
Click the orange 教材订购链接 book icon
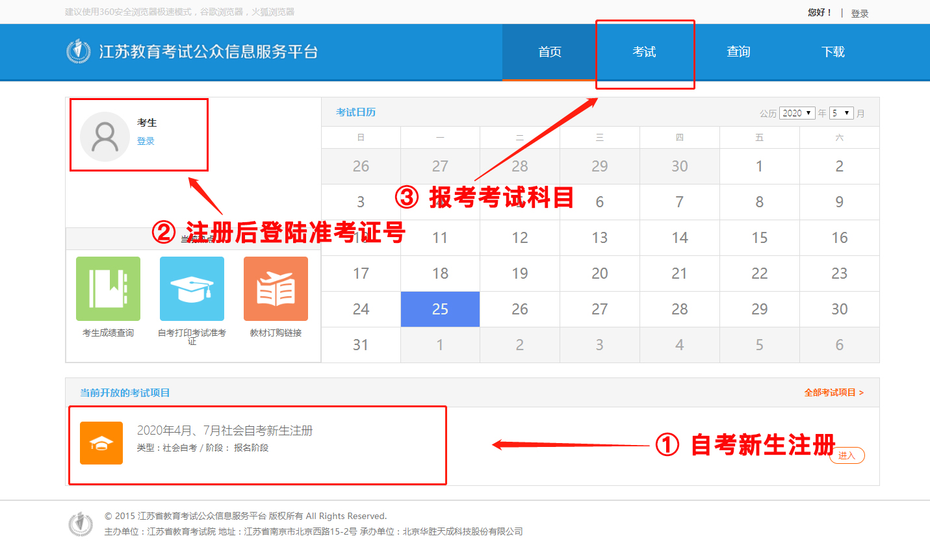(276, 288)
